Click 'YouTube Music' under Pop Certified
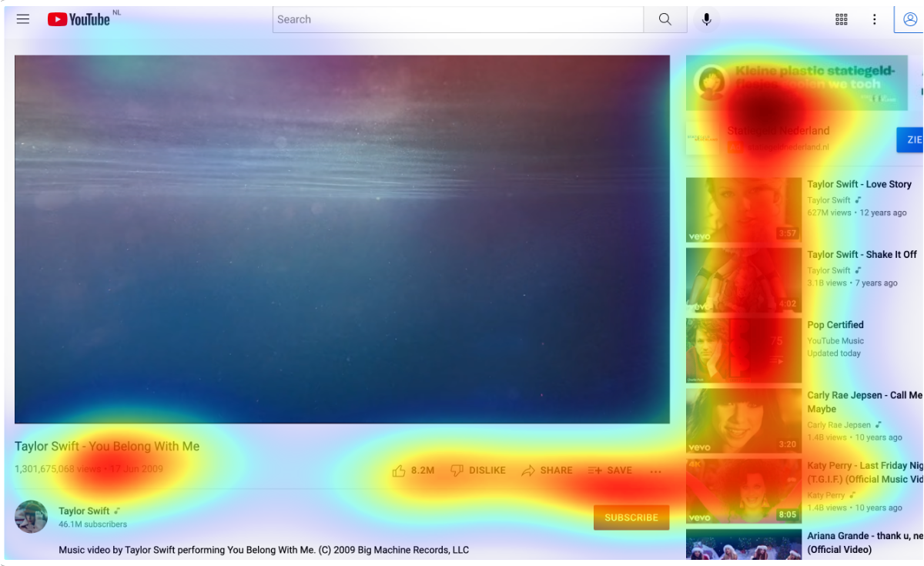This screenshot has height=566, width=924. [x=835, y=340]
